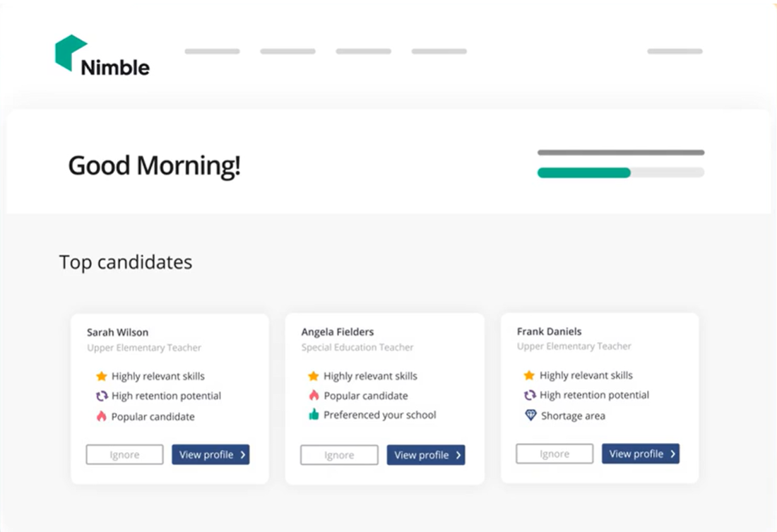The width and height of the screenshot is (777, 532).
Task: Click the second navigation item in the header
Action: click(x=287, y=51)
